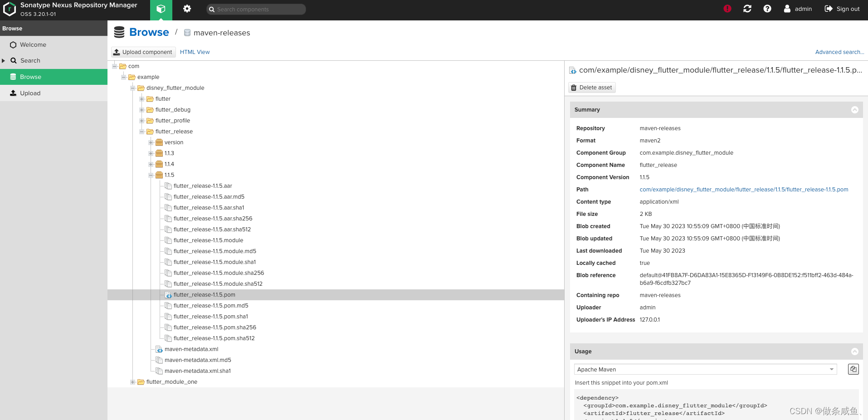Select flutter_release-1.1.5.pom.sha256
The image size is (868, 420).
pyautogui.click(x=215, y=327)
